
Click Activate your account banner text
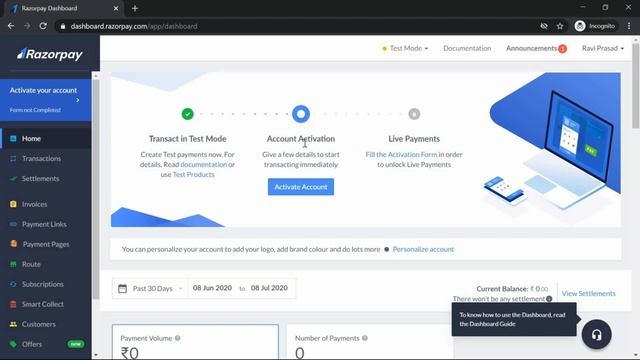[43, 90]
